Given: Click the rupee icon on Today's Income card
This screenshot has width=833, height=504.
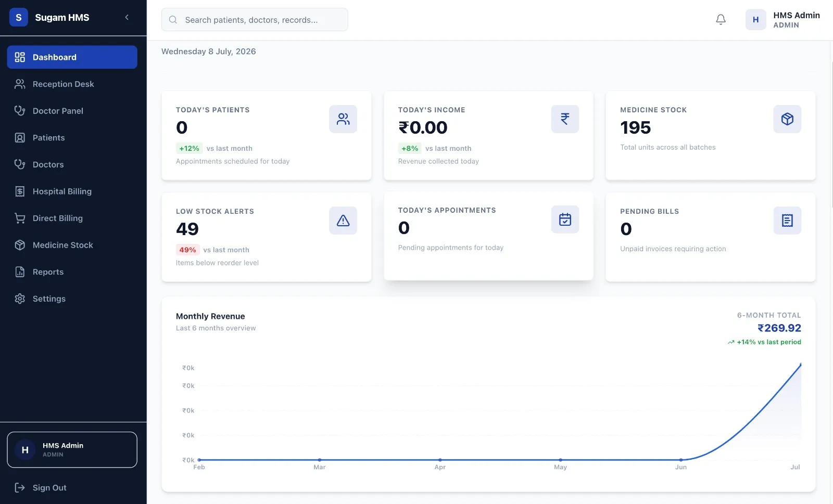Looking at the screenshot, I should tap(565, 119).
